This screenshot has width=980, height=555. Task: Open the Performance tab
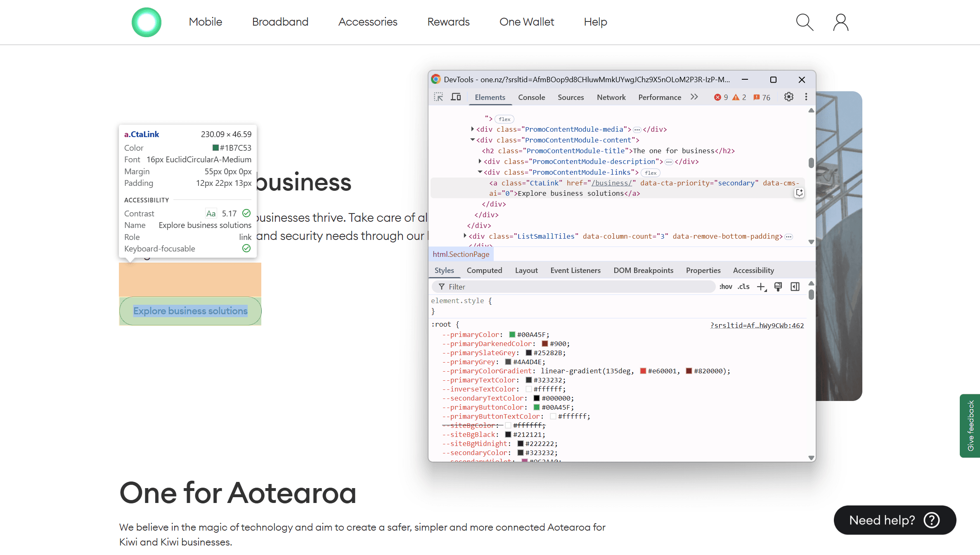[660, 97]
